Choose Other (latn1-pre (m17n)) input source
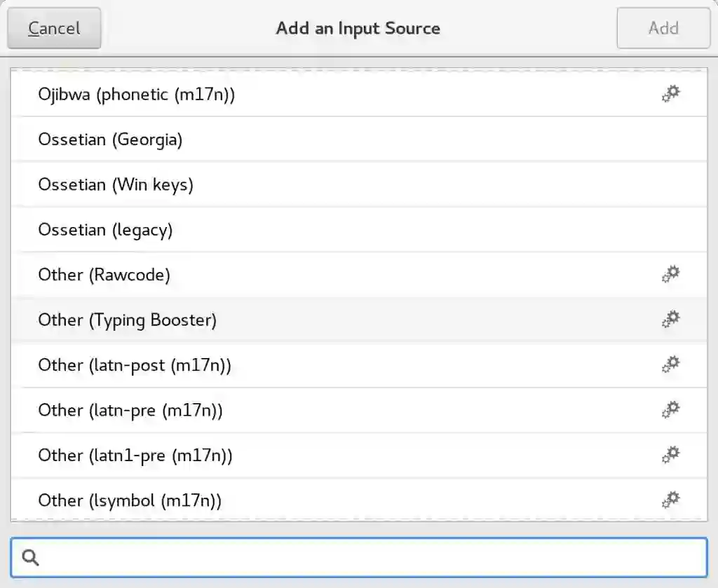Viewport: 718px width, 588px height. [x=135, y=456]
